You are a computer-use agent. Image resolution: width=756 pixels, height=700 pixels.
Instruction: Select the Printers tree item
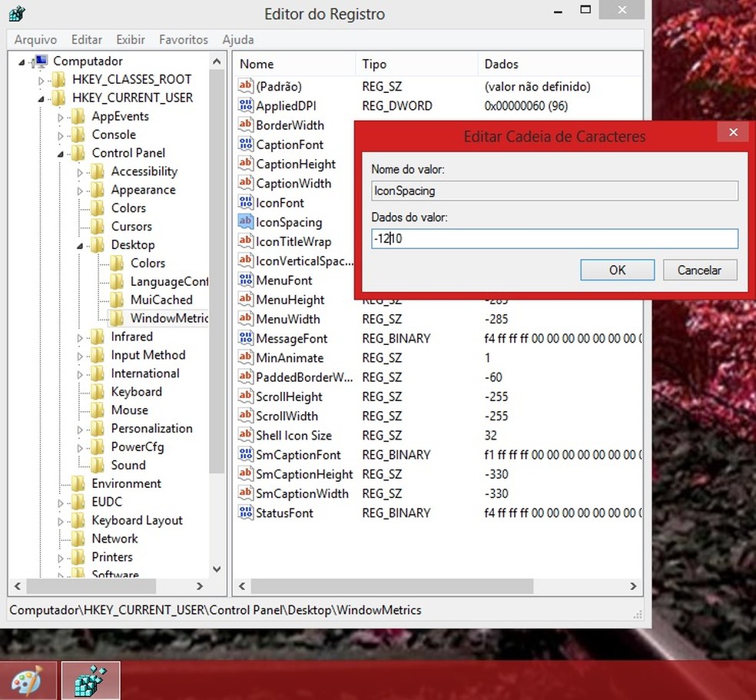click(112, 557)
